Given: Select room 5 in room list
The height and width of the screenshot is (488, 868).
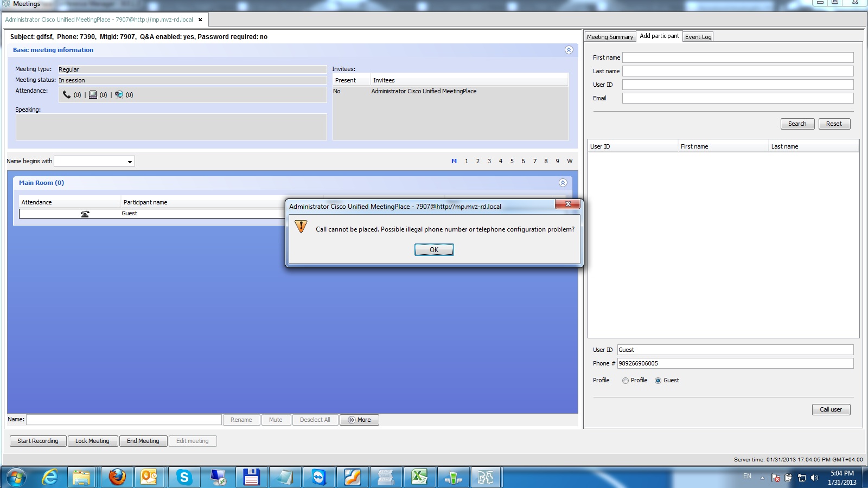Looking at the screenshot, I should pos(512,161).
